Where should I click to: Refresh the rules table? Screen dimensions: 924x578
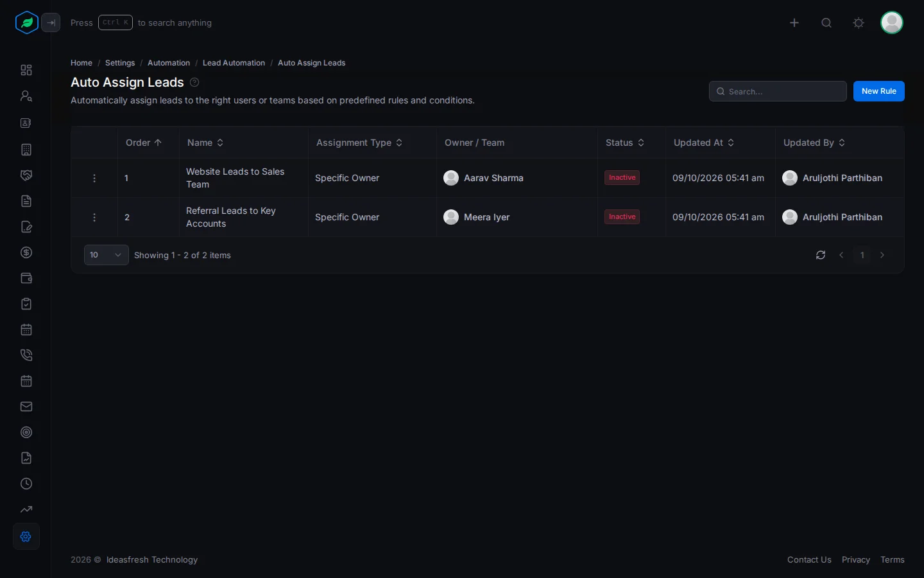[x=821, y=255]
